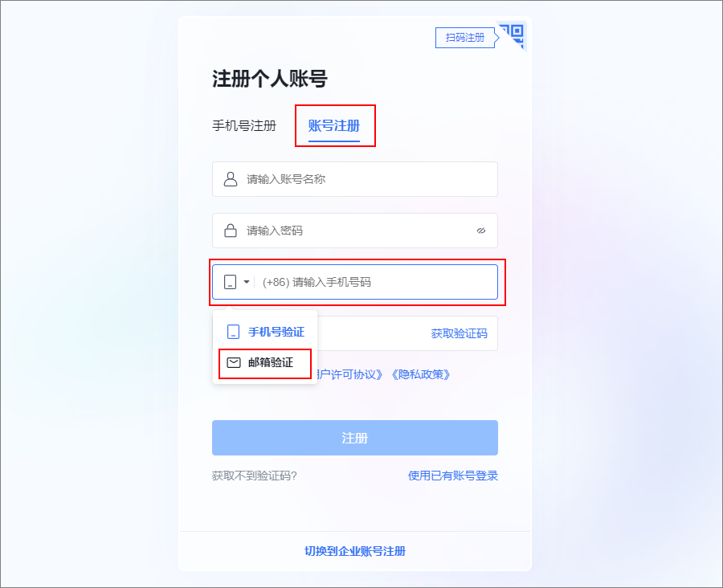This screenshot has height=588, width=723.
Task: Switch to 手机号注册 tab
Action: 244,125
